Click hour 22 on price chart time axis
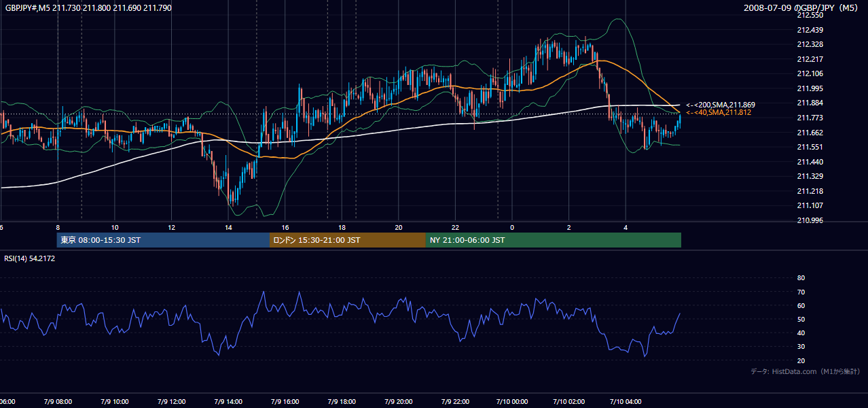This screenshot has width=868, height=408. coord(456,227)
